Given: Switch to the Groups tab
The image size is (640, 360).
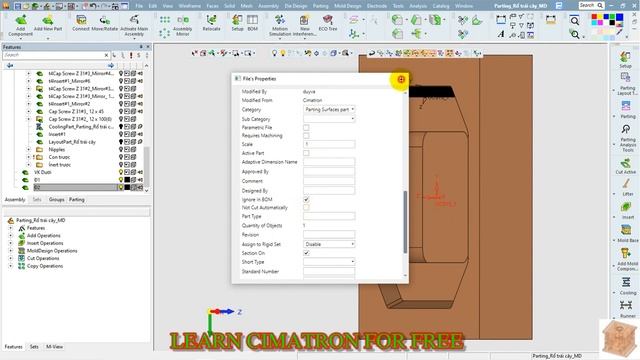Looking at the screenshot, I should 56,200.
